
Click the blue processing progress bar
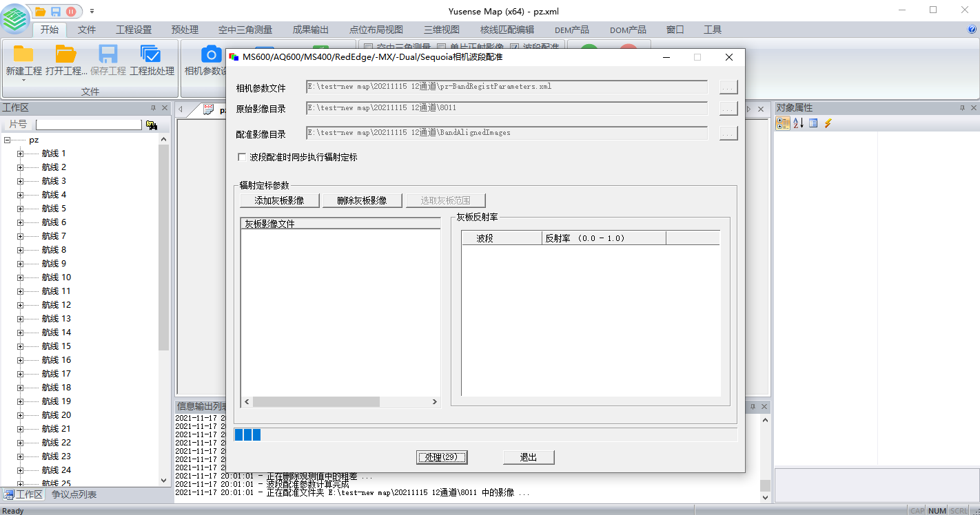(x=486, y=434)
